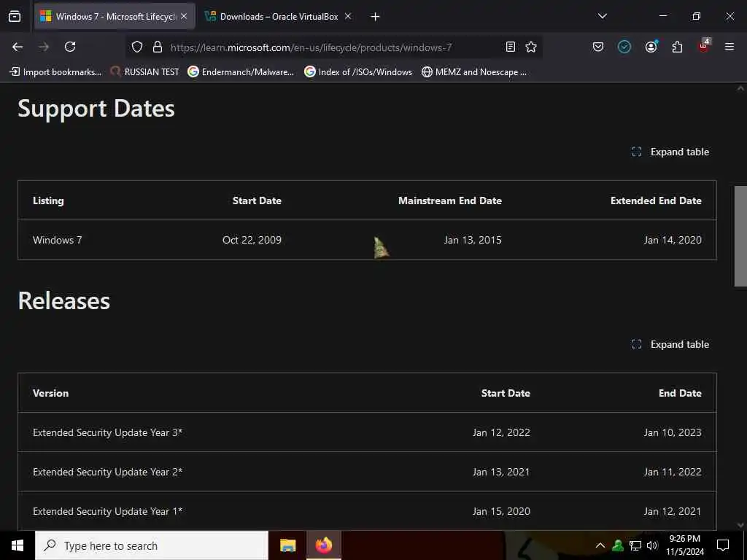Open the Import bookmarks bookmark
The image size is (747, 560).
coord(55,72)
